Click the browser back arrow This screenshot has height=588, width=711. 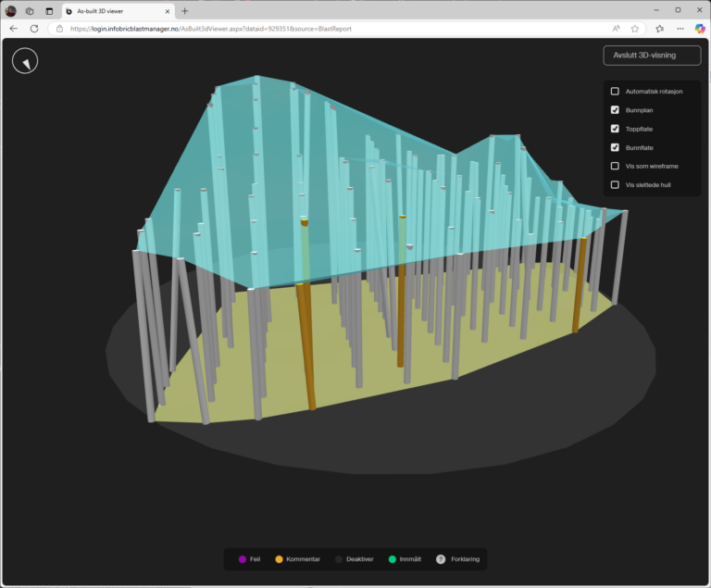click(13, 29)
